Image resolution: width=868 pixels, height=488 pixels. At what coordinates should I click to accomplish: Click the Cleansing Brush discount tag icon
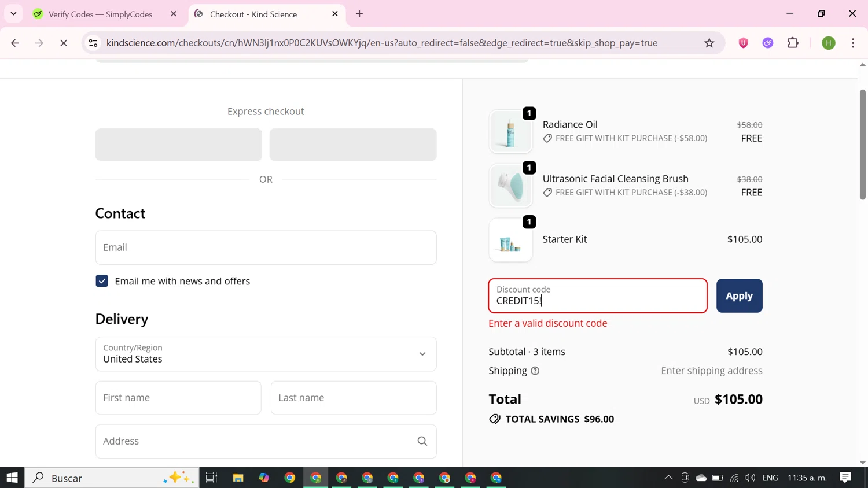[x=547, y=193]
